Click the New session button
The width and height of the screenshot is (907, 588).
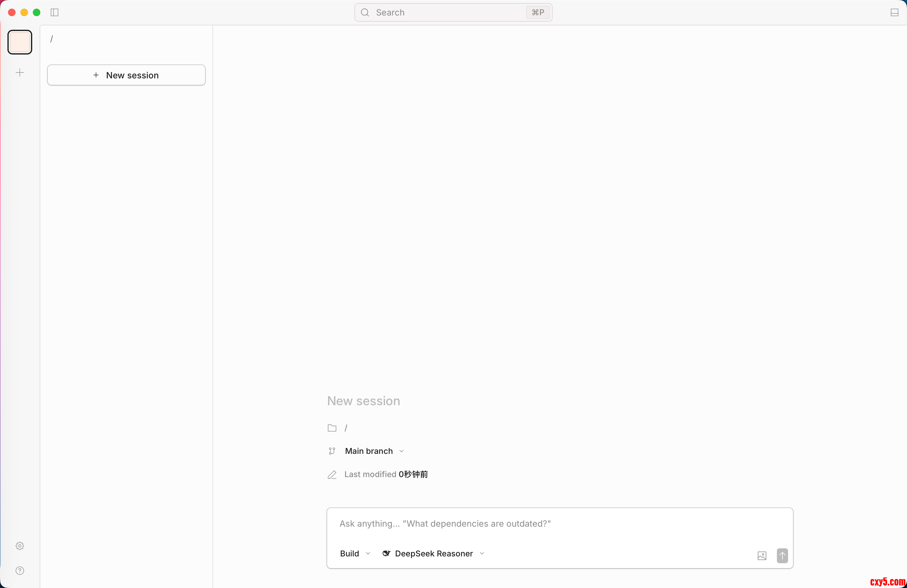point(126,75)
